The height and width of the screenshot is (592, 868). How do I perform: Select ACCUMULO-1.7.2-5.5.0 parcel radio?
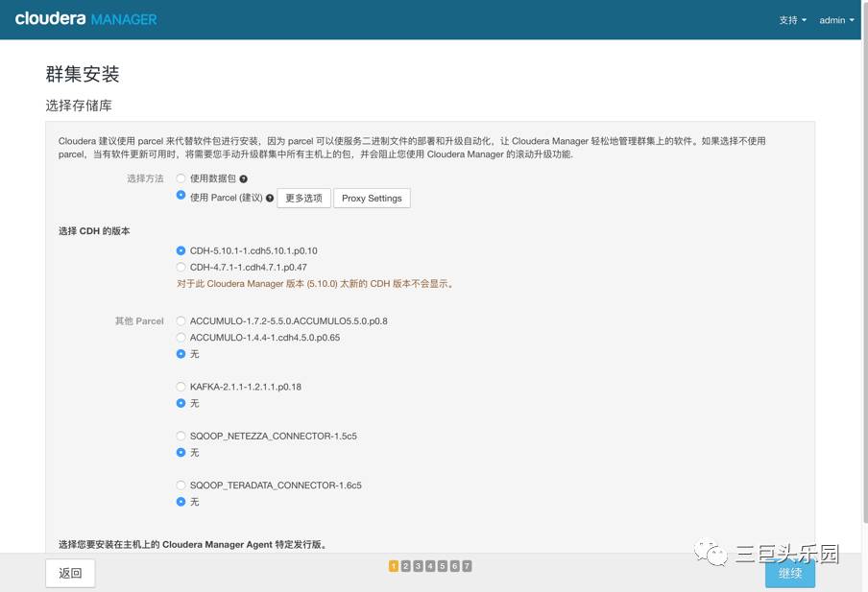point(181,320)
